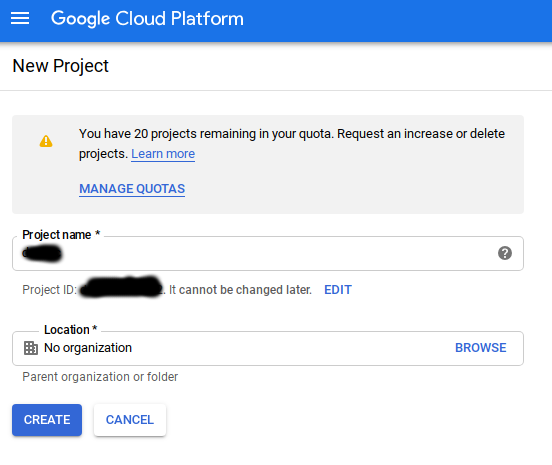This screenshot has width=552, height=465.
Task: Click the CANCEL button
Action: [x=130, y=420]
